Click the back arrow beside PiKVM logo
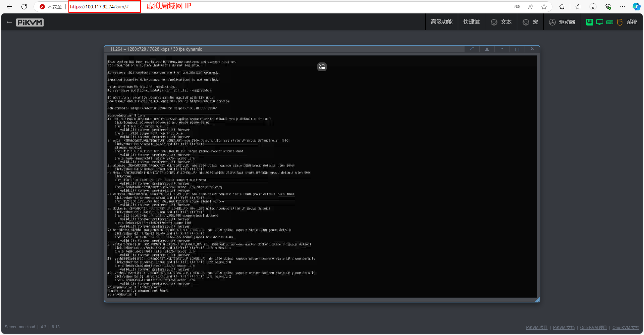The width and height of the screenshot is (644, 335). coord(9,22)
